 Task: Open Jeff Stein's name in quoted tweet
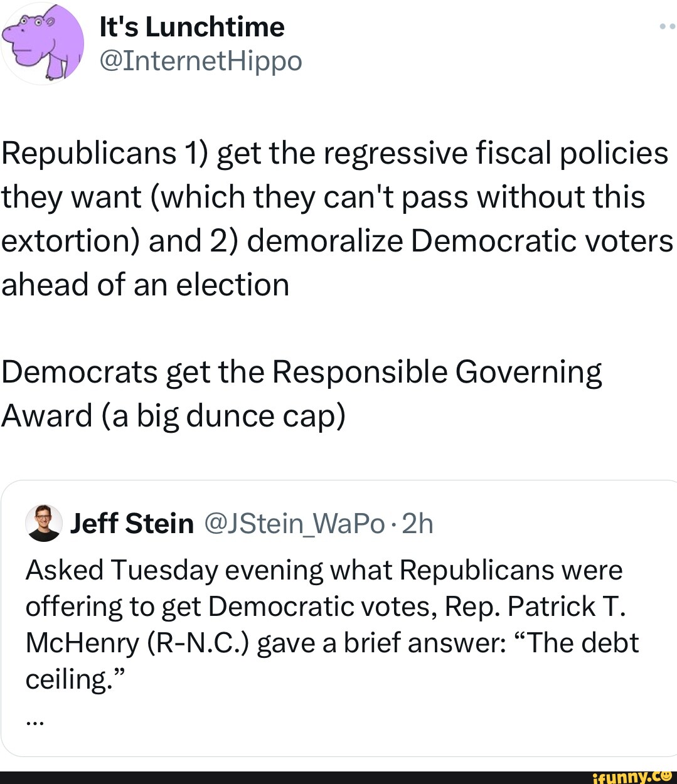pos(132,523)
